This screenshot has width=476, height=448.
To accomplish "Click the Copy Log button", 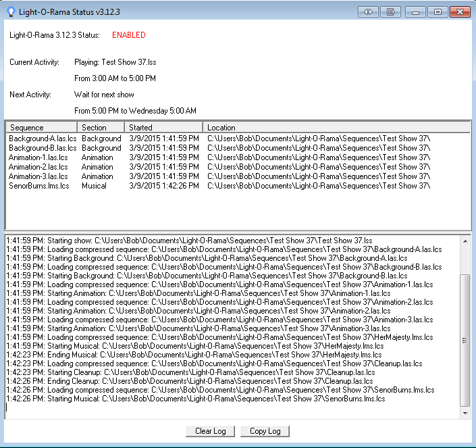I will pos(265,431).
